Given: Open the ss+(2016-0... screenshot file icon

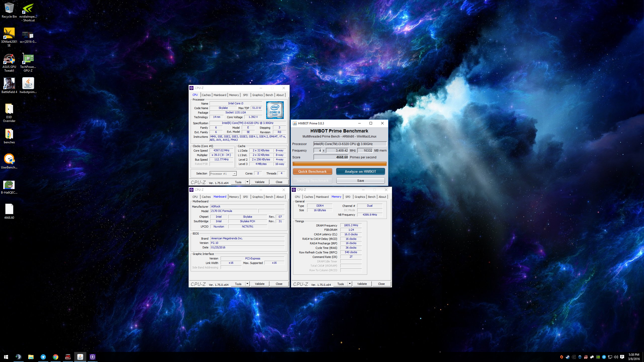Looking at the screenshot, I should [28, 37].
